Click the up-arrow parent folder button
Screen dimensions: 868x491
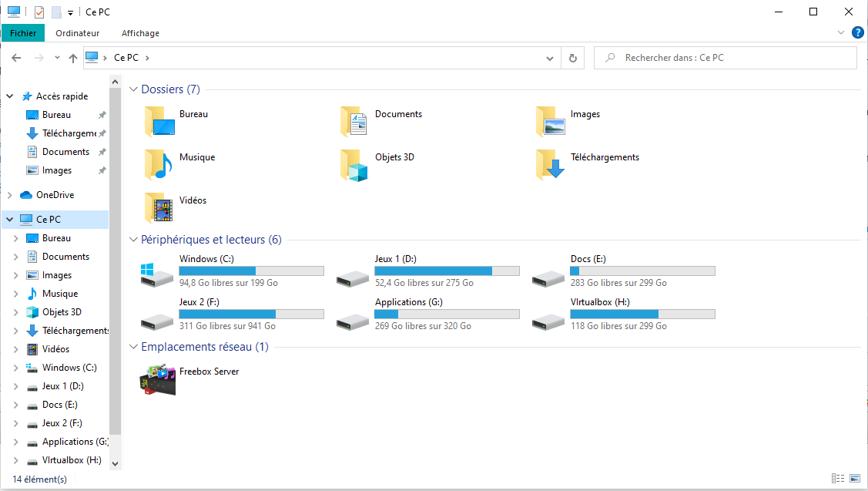pos(73,58)
